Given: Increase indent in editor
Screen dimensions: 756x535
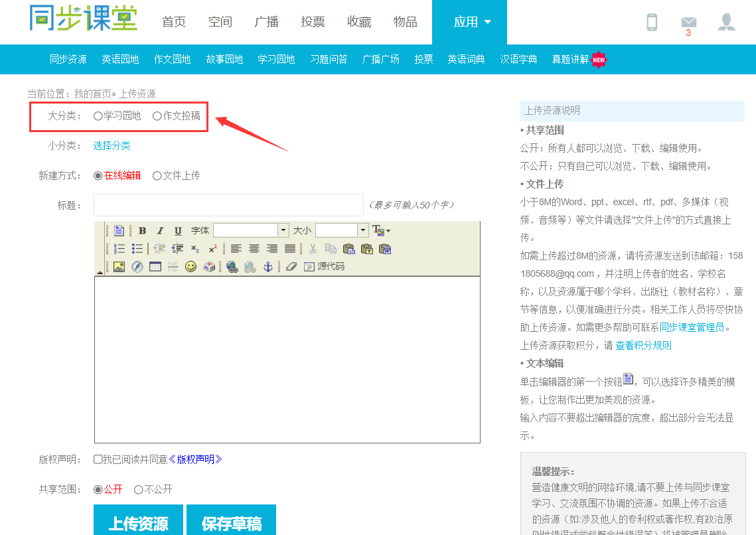Looking at the screenshot, I should (177, 249).
